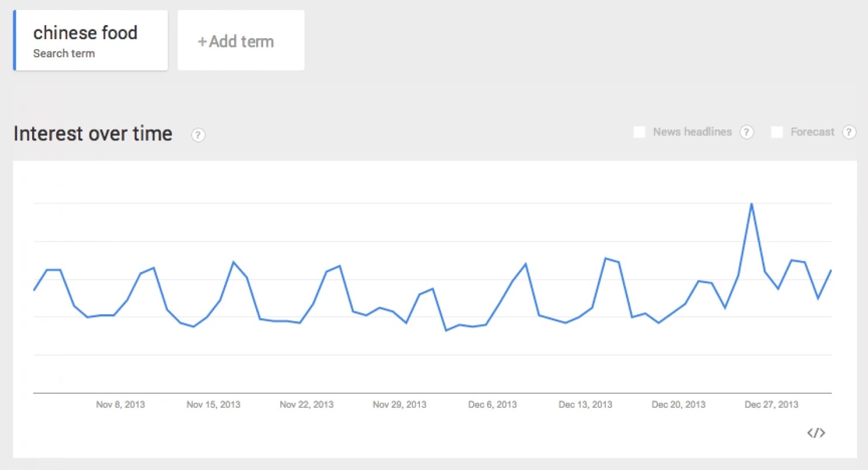The image size is (868, 470).
Task: Select the chinese food search term card
Action: click(x=91, y=40)
